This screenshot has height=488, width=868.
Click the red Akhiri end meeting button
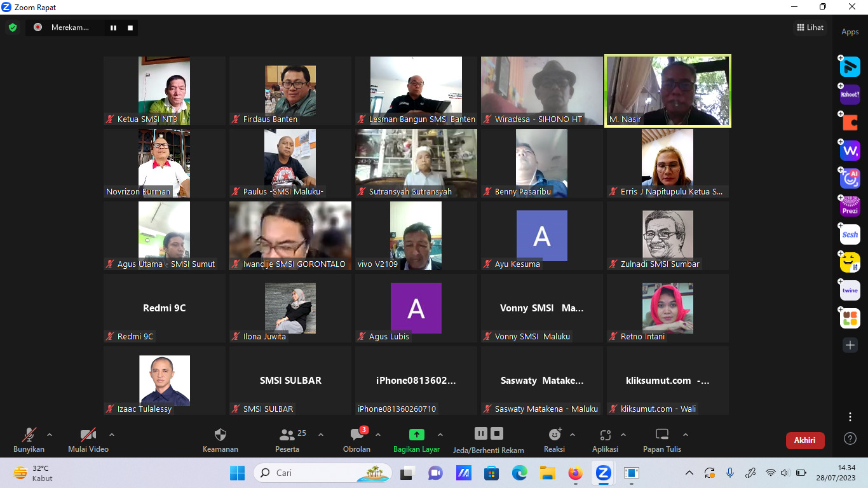click(x=805, y=440)
